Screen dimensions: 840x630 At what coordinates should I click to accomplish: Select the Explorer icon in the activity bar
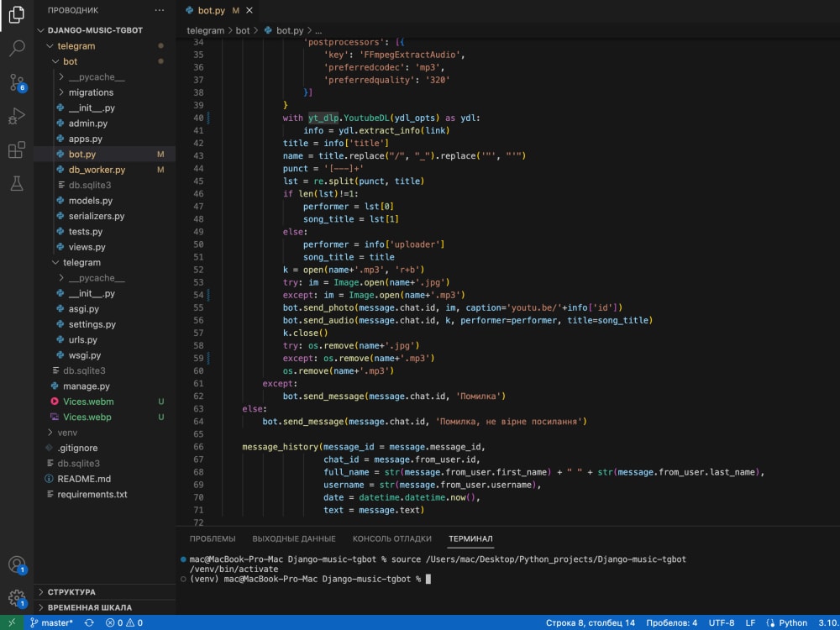point(15,14)
